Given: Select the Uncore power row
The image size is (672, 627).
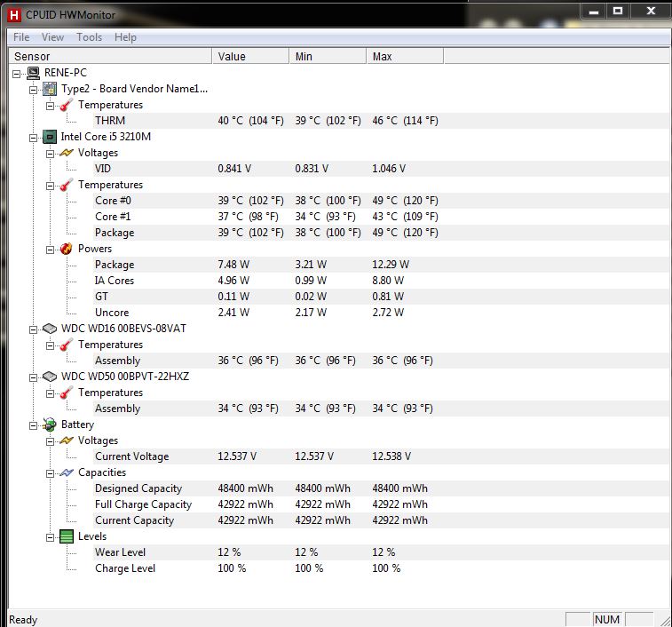Looking at the screenshot, I should pyautogui.click(x=382, y=313).
